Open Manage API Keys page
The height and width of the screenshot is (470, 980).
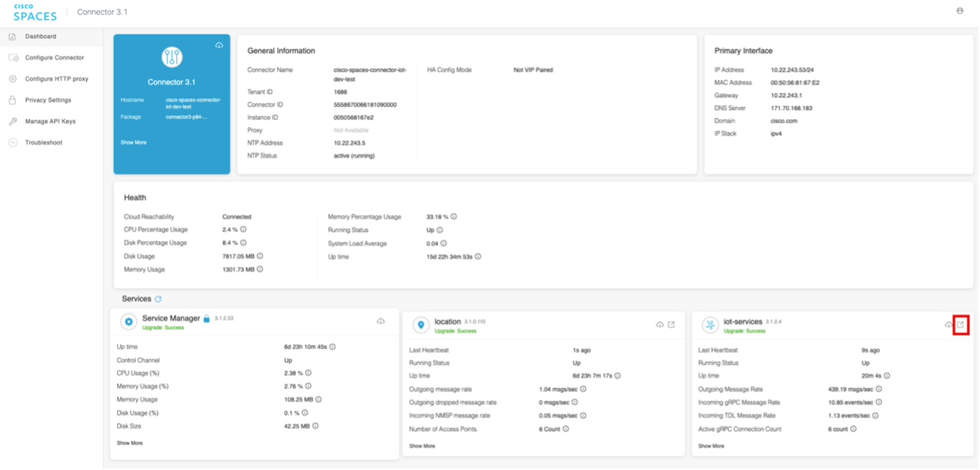coord(50,122)
